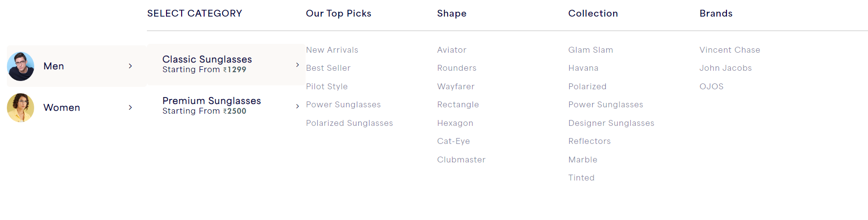The width and height of the screenshot is (868, 220).
Task: Select Classic Sunglasses category
Action: (226, 65)
